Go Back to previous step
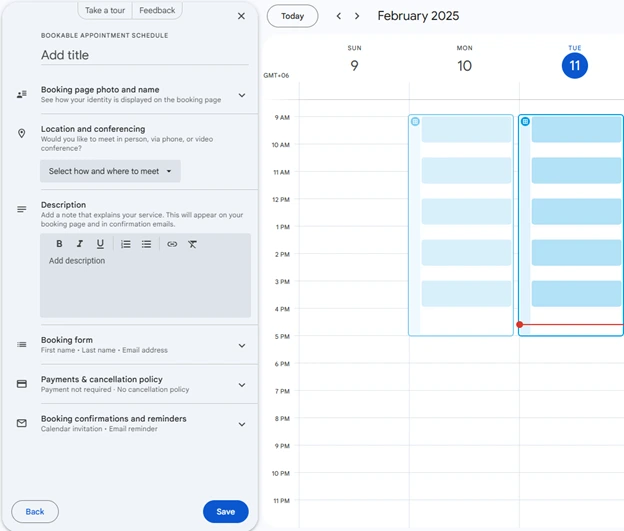624x531 pixels. point(35,511)
